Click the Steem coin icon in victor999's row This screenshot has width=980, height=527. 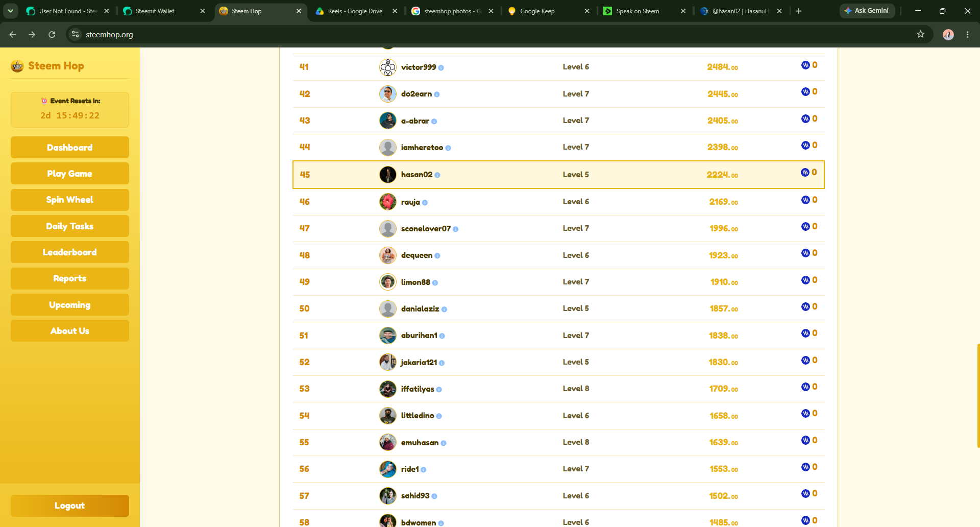click(x=805, y=65)
